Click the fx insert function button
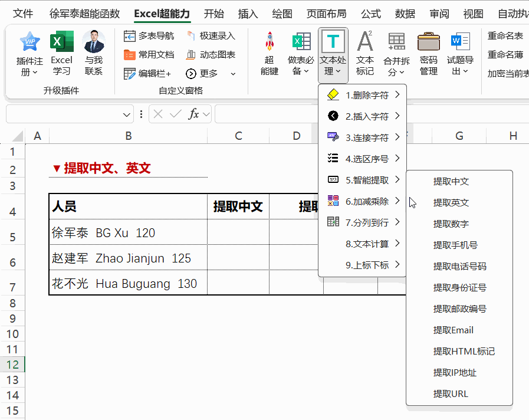Screen dimensions: 529x420 click(193, 114)
